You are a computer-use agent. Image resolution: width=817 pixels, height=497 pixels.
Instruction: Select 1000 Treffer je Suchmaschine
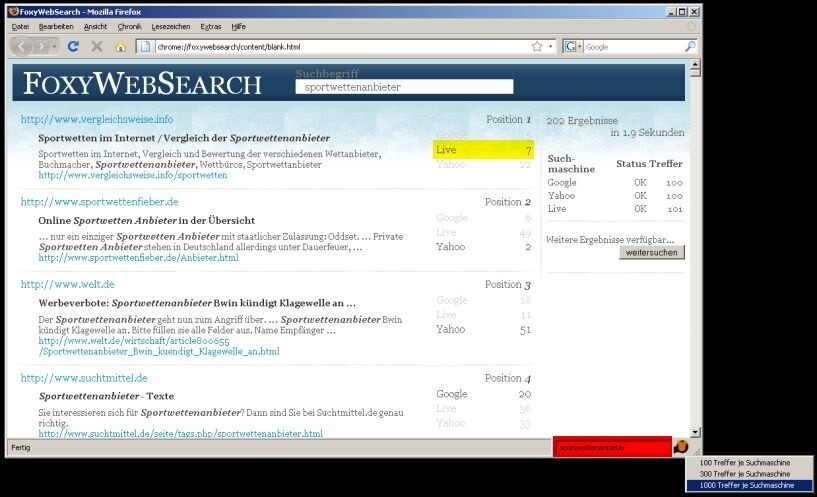(749, 485)
